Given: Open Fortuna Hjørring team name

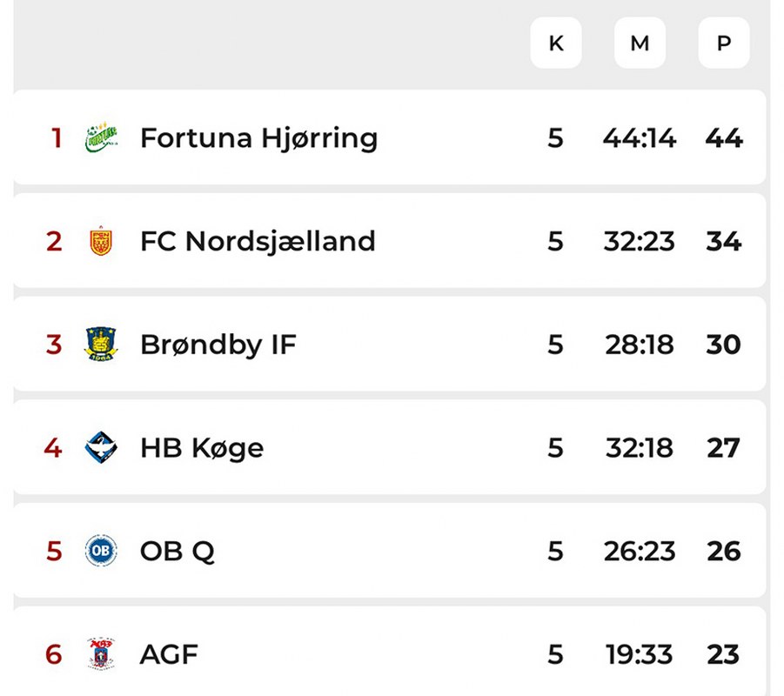Looking at the screenshot, I should click(258, 137).
